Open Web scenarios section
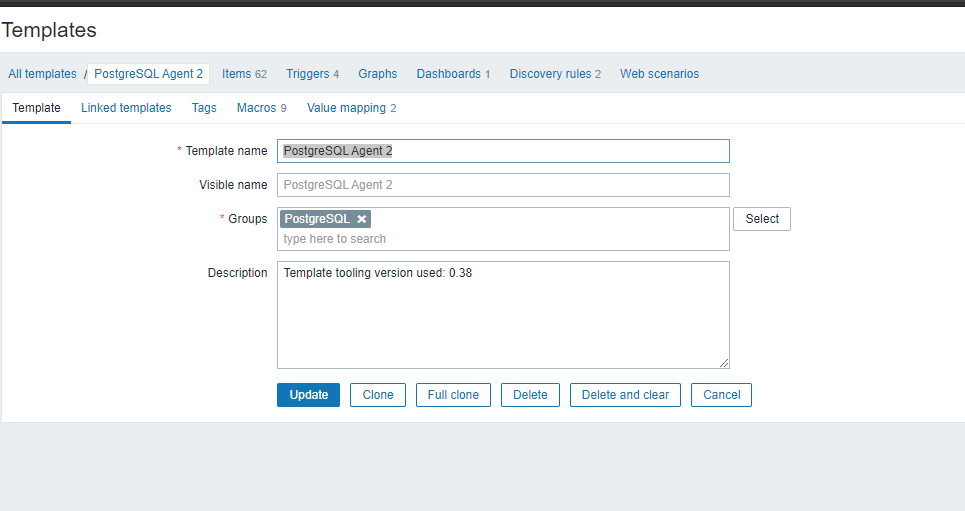 click(660, 74)
